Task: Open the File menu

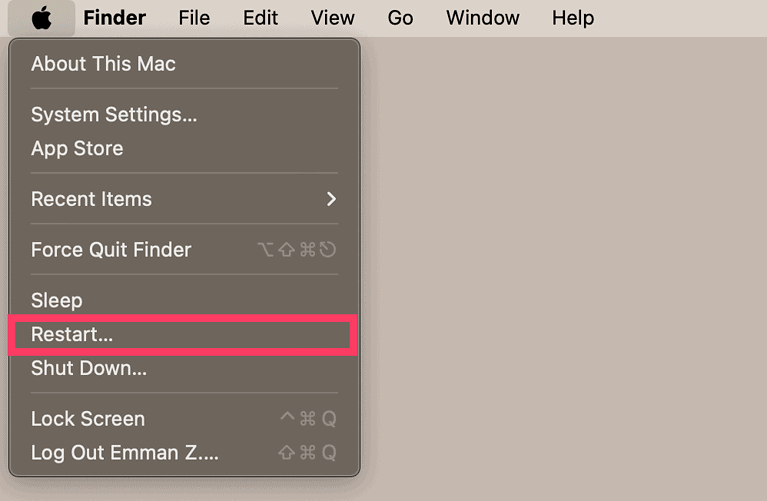Action: coord(194,18)
